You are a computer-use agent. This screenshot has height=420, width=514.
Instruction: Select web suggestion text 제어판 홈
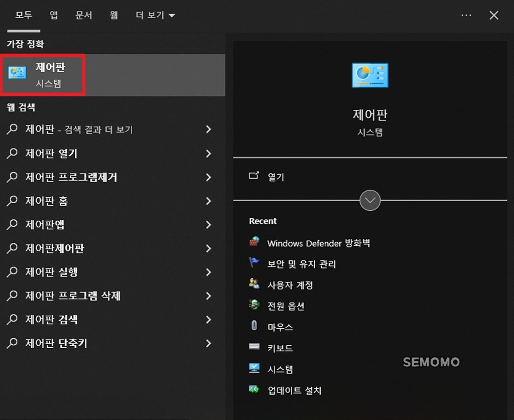[47, 201]
